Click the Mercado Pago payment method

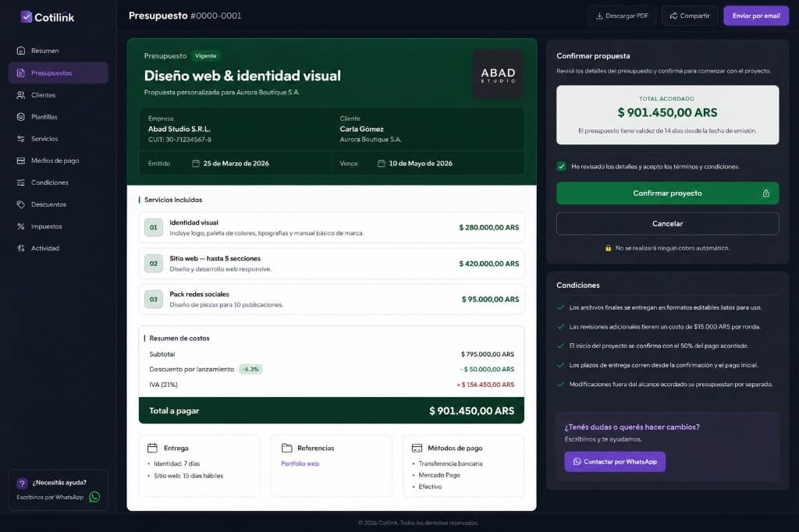point(439,475)
